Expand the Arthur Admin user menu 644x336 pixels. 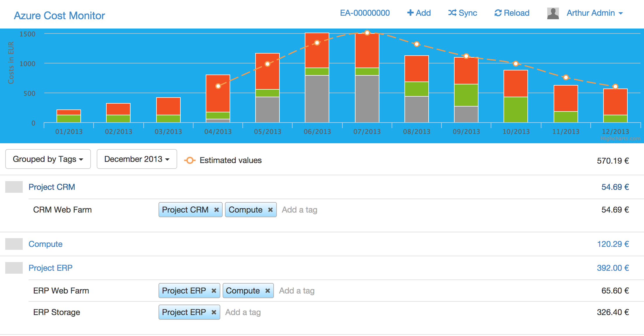coord(594,13)
